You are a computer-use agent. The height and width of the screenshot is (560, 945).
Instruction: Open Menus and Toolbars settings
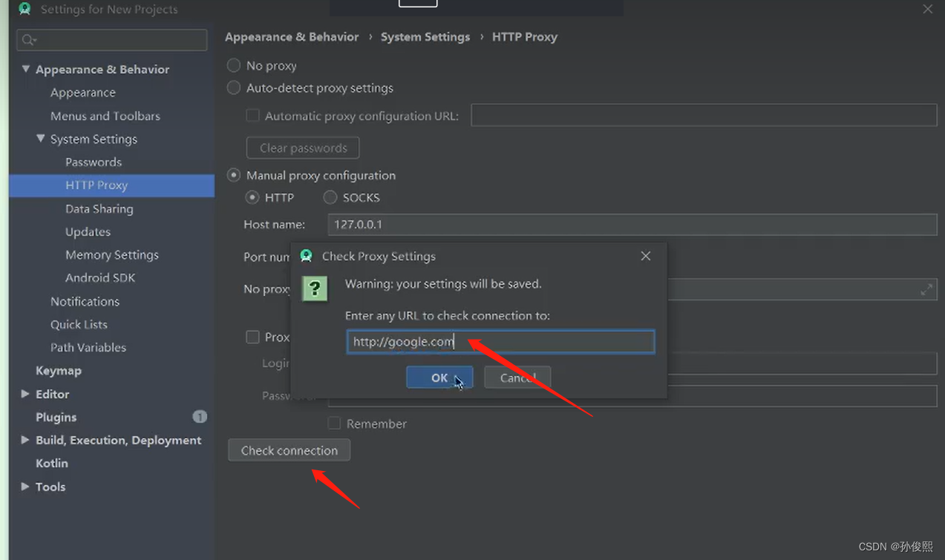pos(105,116)
